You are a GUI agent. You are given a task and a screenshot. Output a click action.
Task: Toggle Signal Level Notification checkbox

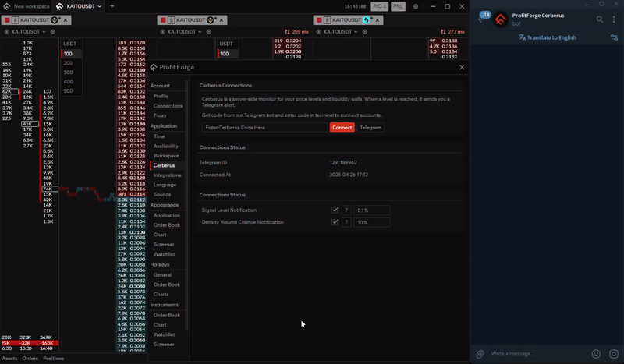[335, 210]
